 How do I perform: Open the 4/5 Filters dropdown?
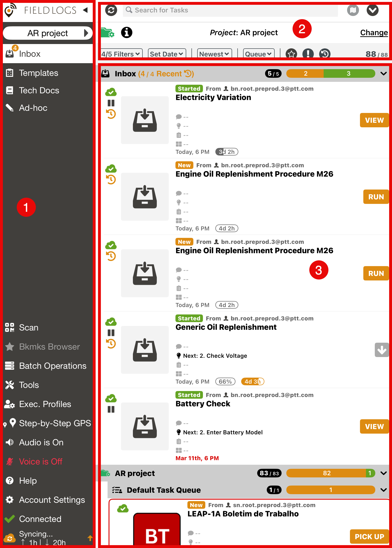(x=121, y=54)
